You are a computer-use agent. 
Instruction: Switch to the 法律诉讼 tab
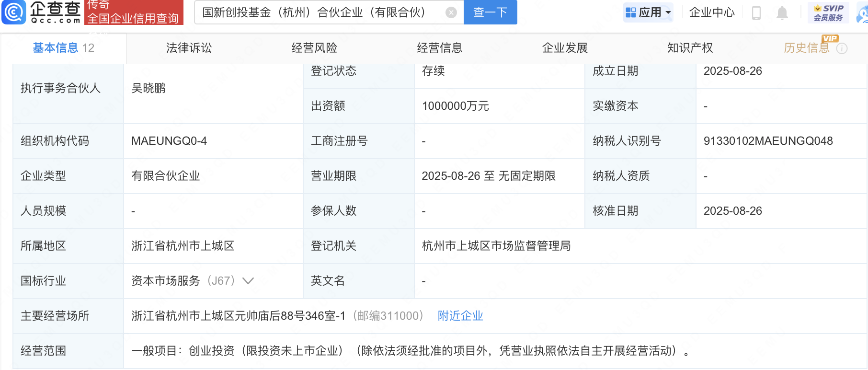tap(189, 48)
